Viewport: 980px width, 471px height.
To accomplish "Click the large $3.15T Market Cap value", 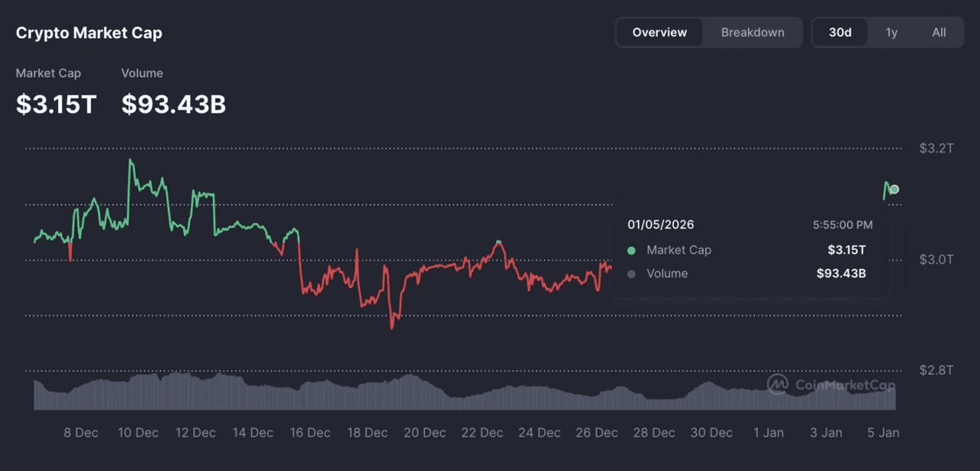I will pos(56,104).
